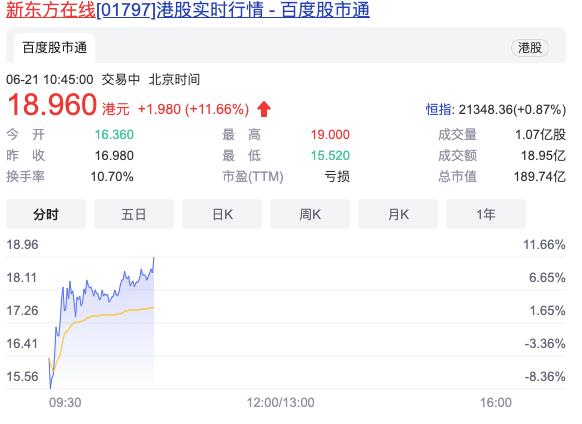Click the 最高 value 19.000
582x424 pixels.
point(330,134)
